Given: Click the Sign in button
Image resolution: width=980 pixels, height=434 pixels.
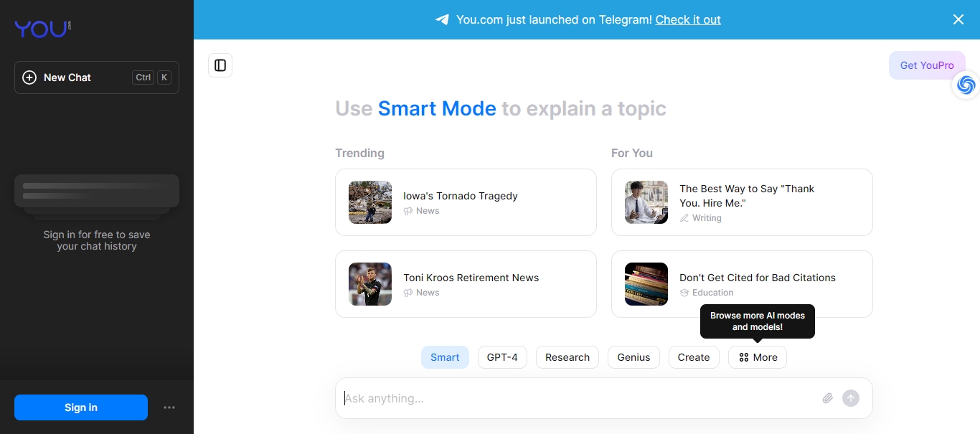Looking at the screenshot, I should pos(81,407).
